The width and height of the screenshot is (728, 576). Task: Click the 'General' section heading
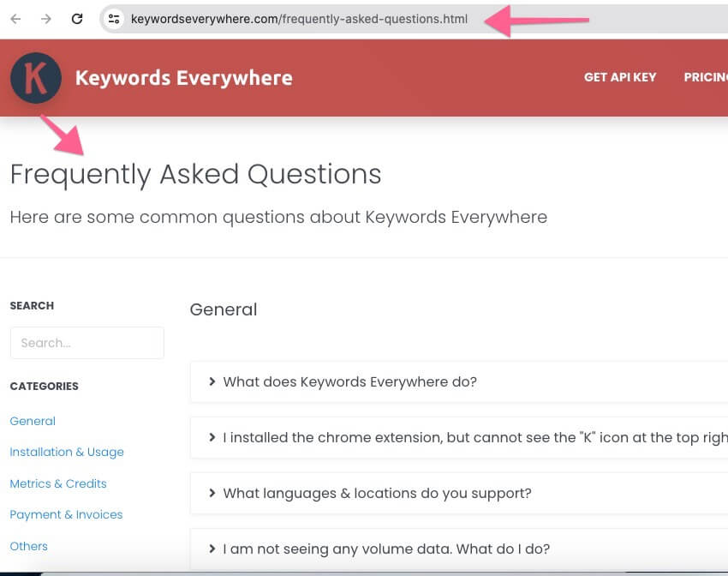click(x=224, y=309)
